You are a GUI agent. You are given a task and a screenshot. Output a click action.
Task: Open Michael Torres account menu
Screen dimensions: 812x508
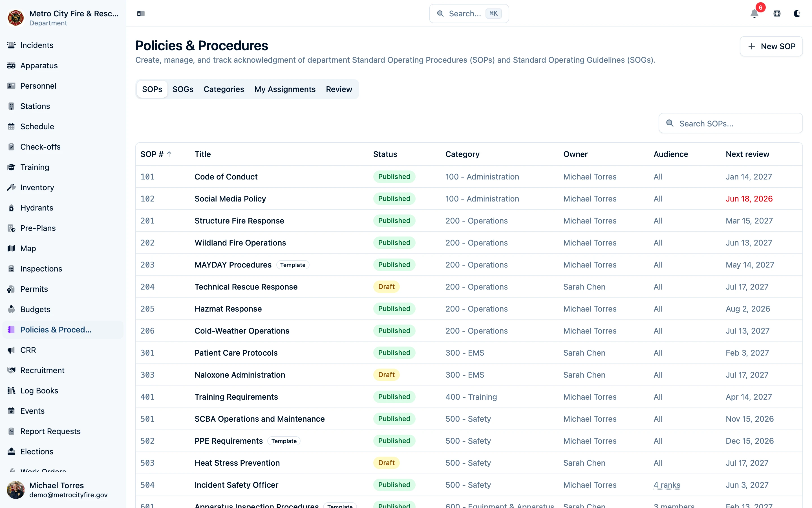[x=63, y=490]
